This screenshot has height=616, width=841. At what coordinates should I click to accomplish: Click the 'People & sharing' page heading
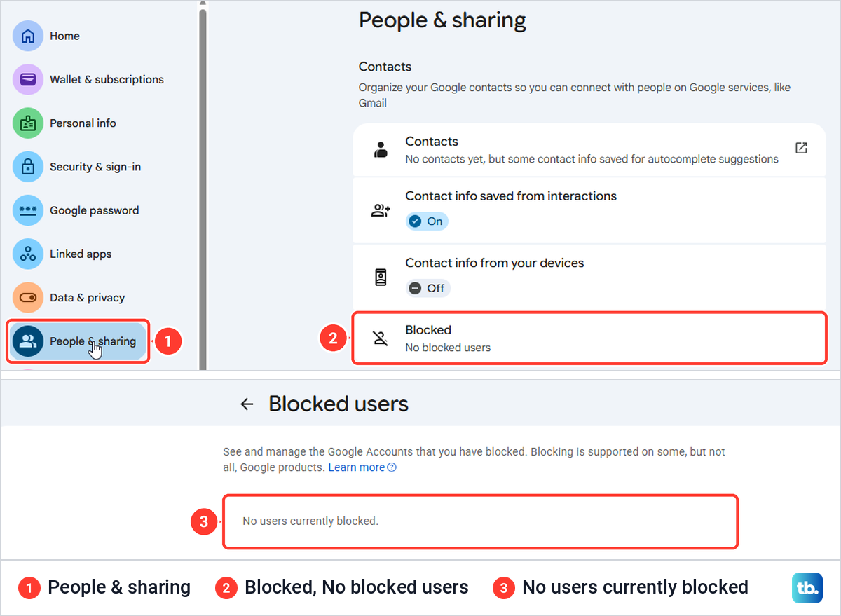coord(442,20)
